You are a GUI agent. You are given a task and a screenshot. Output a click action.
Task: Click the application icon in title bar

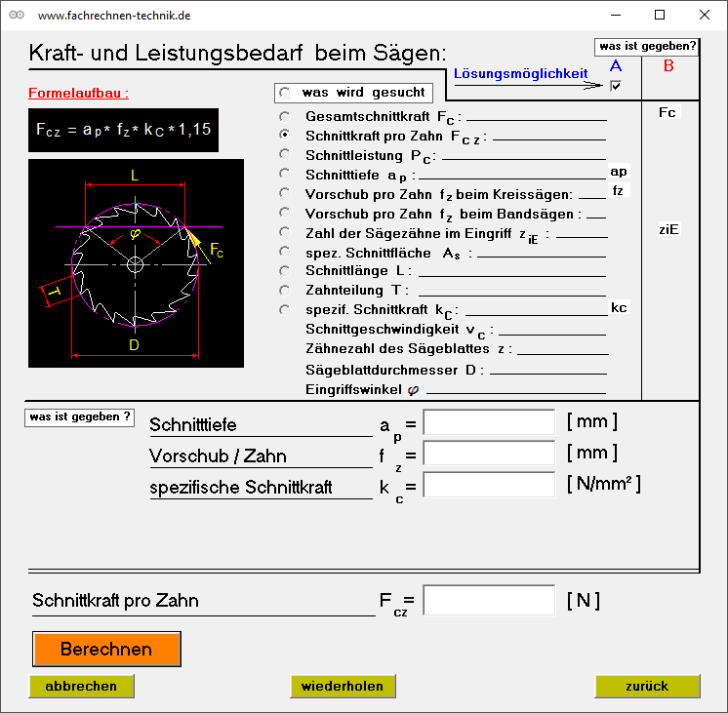[17, 16]
